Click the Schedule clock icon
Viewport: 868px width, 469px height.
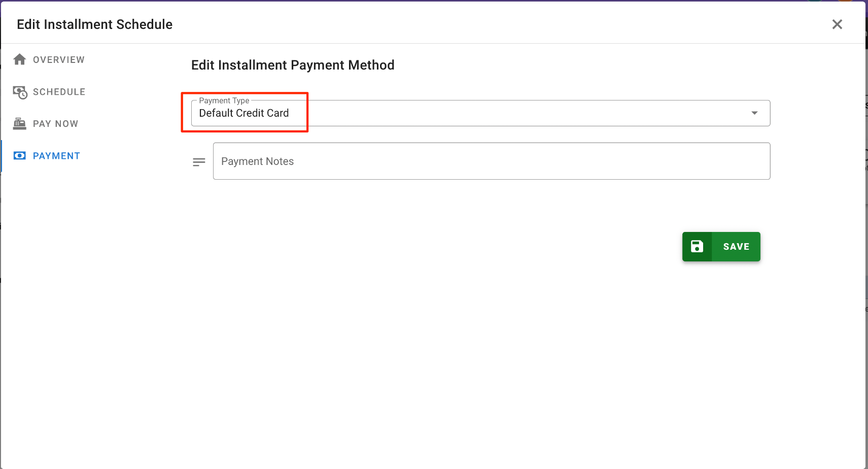(20, 92)
